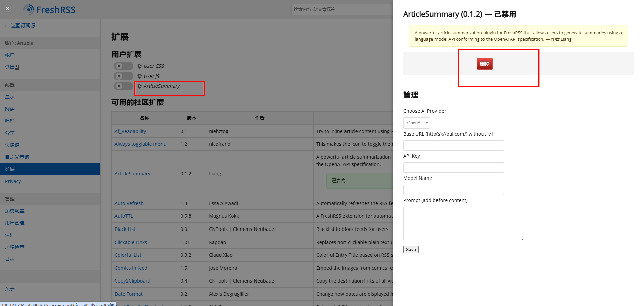Open ArticleSummary link in community table
644x306 pixels.
(x=132, y=174)
